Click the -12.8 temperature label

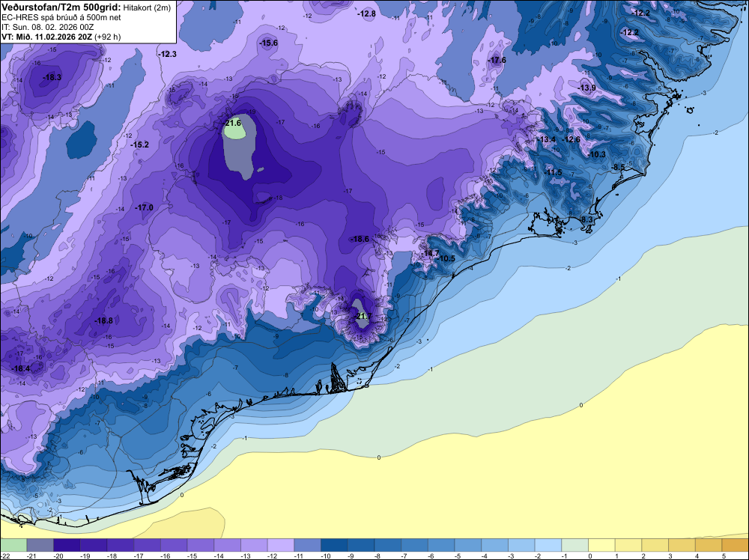coord(367,13)
